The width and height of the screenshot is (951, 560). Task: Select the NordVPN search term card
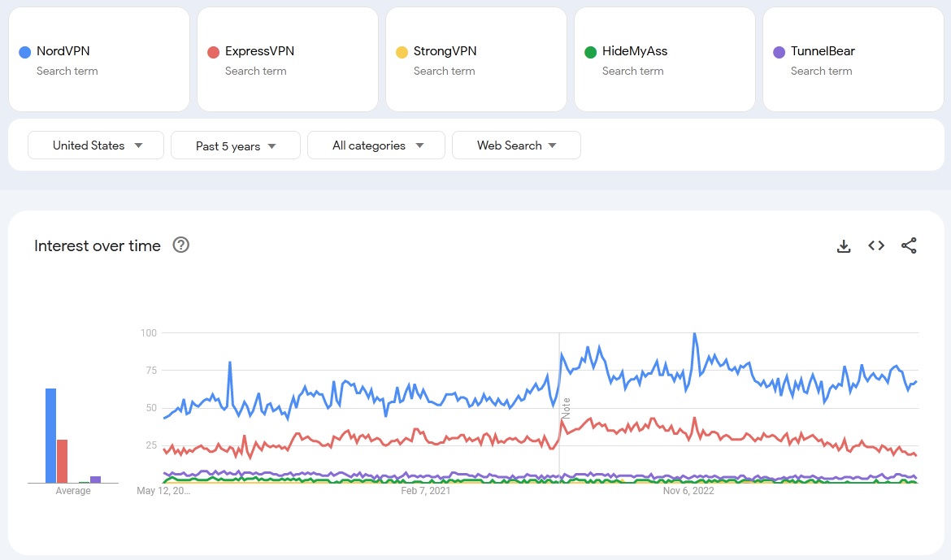point(99,59)
